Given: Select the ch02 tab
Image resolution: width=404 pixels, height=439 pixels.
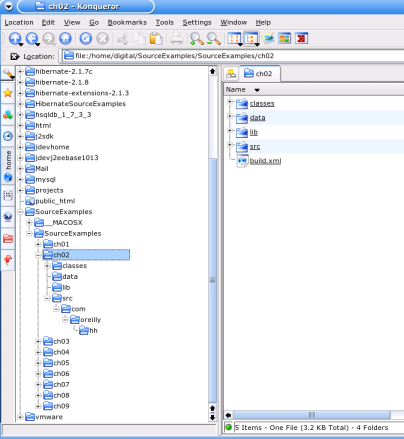Looking at the screenshot, I should [x=260, y=74].
